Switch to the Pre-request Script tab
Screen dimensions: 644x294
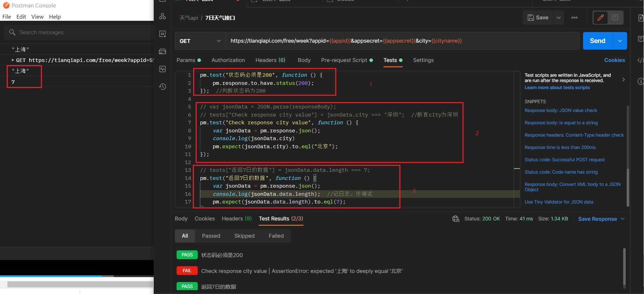tap(347, 60)
